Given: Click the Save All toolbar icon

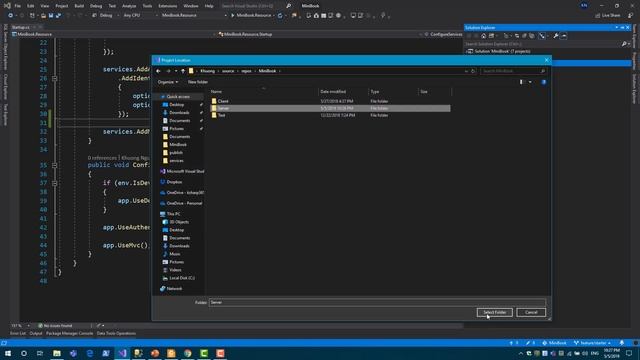Looking at the screenshot, I should pyautogui.click(x=58, y=16).
